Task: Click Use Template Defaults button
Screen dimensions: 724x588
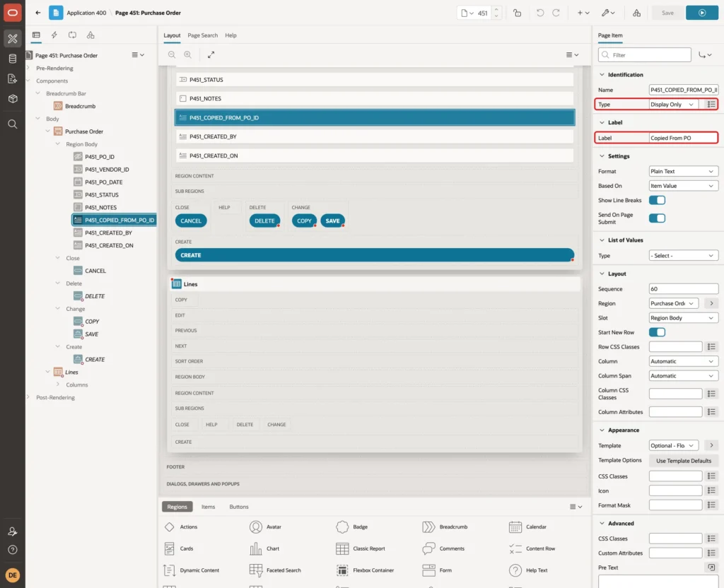Action: (683, 461)
